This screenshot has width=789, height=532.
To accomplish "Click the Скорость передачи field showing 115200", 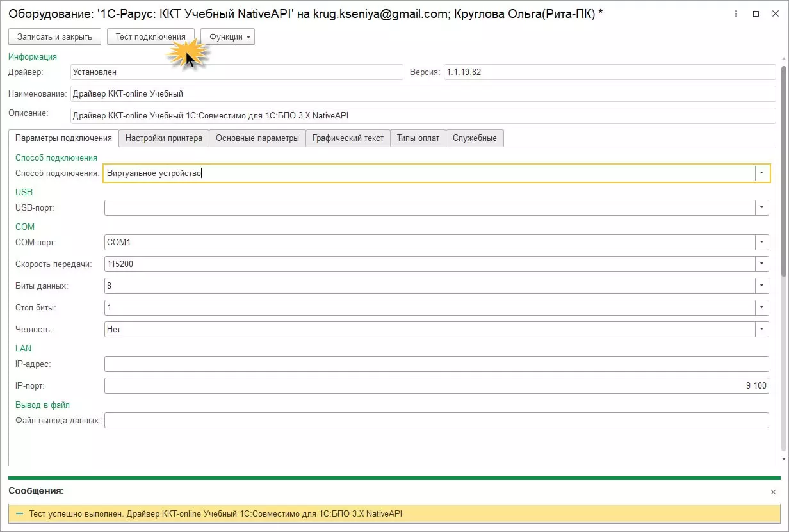I will 429,264.
